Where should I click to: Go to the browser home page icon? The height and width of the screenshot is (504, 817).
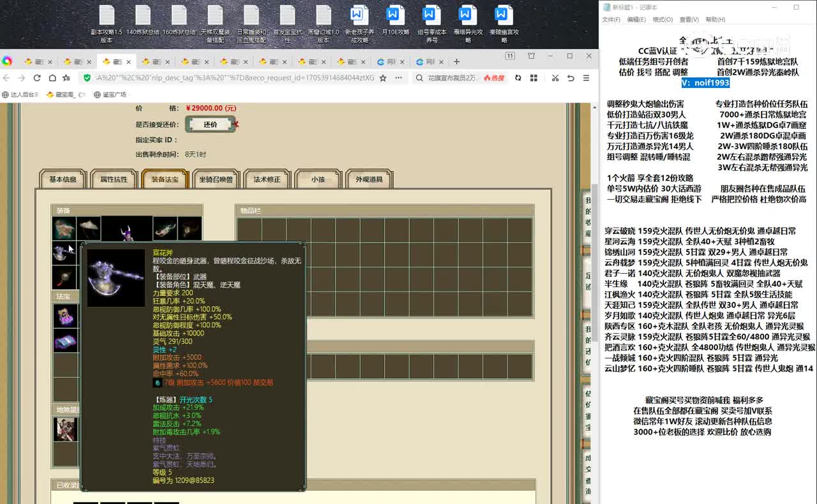pos(51,78)
